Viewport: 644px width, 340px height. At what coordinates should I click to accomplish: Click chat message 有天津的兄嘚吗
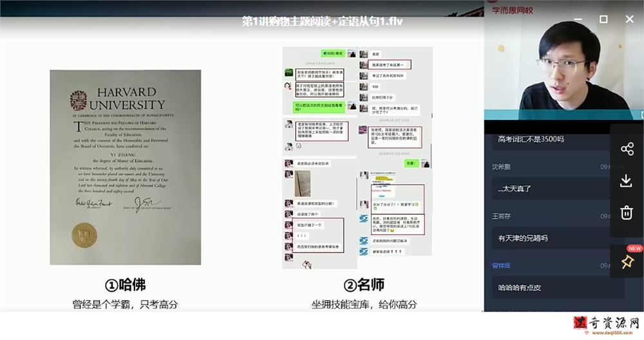523,238
